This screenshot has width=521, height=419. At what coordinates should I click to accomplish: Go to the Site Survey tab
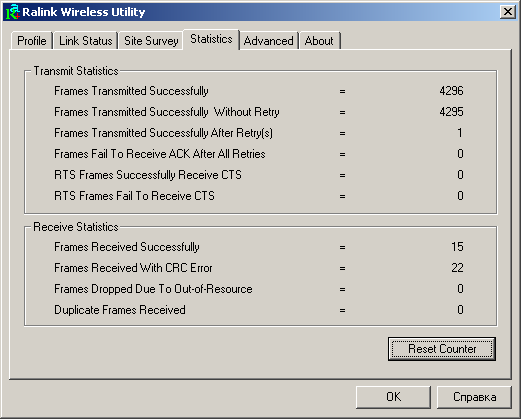pos(151,41)
